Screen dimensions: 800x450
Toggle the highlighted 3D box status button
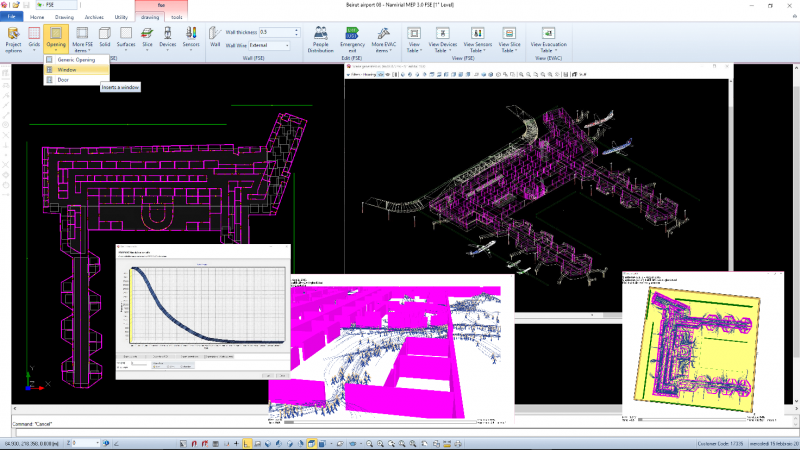311,444
